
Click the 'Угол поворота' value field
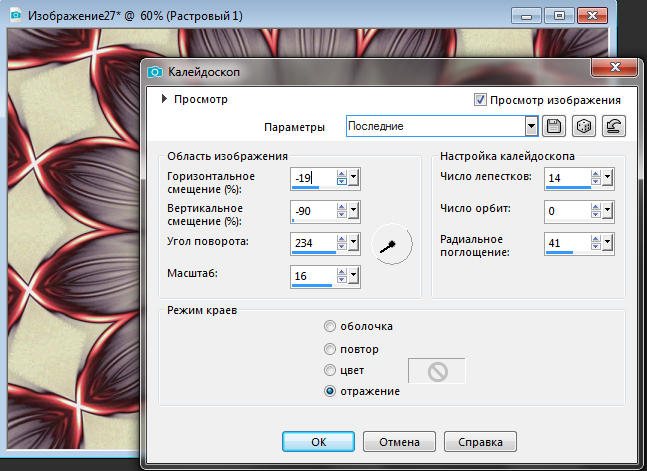click(312, 243)
